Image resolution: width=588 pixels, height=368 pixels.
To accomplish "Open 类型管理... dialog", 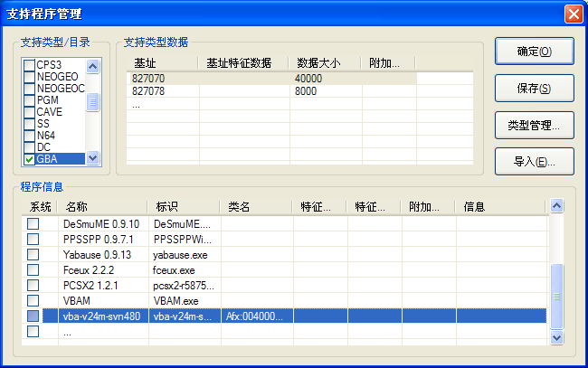I will tap(535, 126).
